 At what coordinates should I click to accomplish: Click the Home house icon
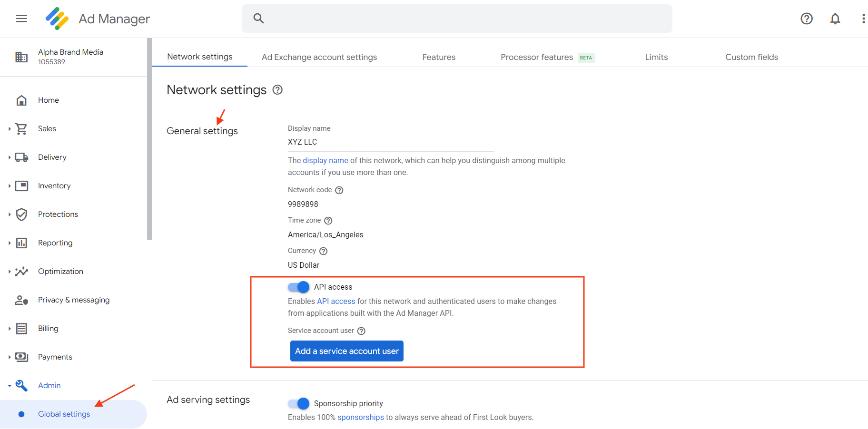point(21,100)
